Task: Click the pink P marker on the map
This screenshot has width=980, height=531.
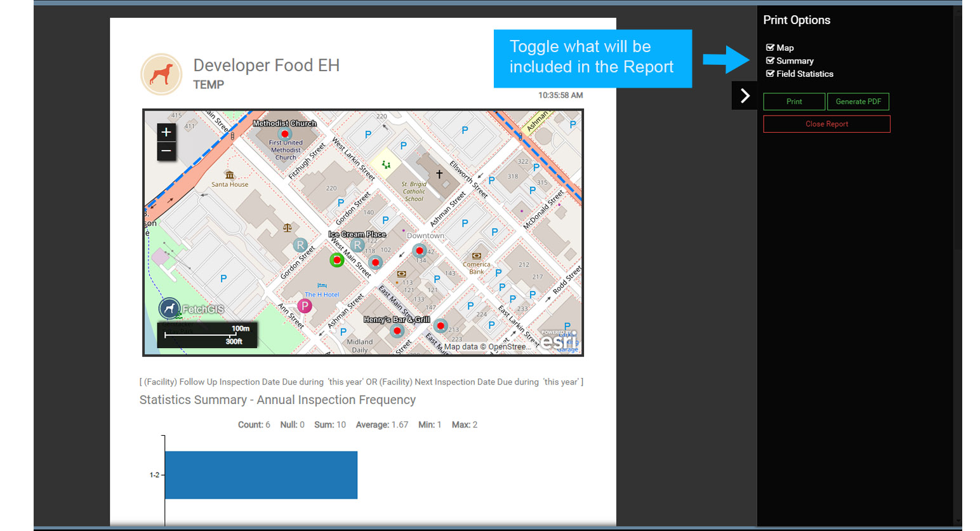Action: pyautogui.click(x=305, y=306)
